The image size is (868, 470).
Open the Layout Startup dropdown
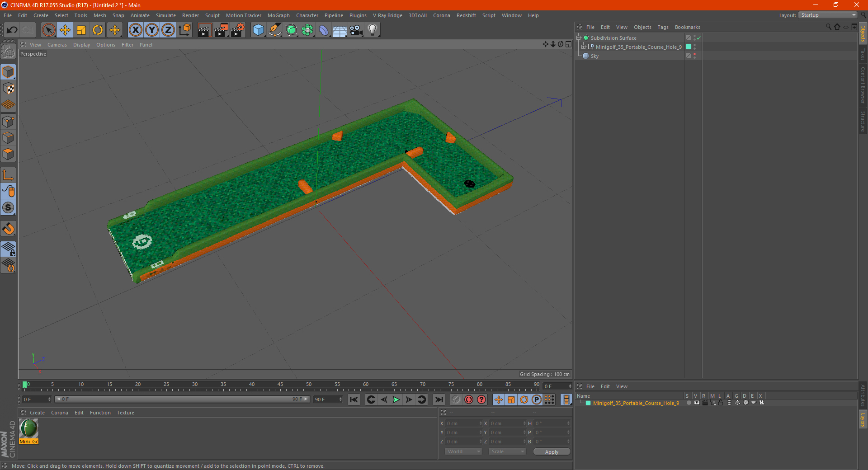click(x=828, y=15)
